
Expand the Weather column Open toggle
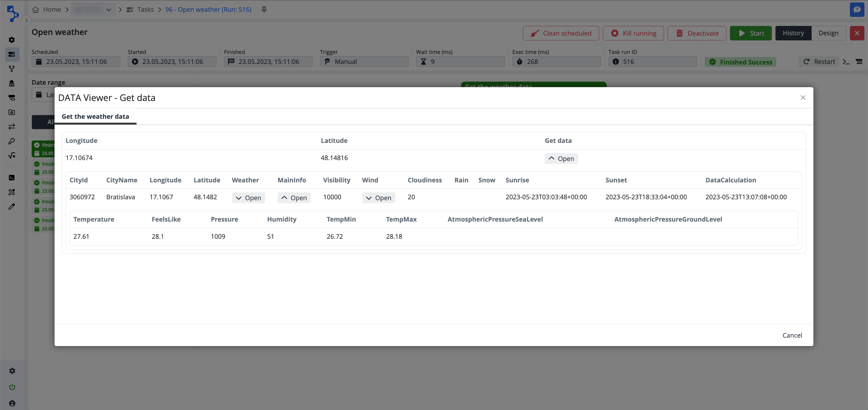pyautogui.click(x=248, y=198)
